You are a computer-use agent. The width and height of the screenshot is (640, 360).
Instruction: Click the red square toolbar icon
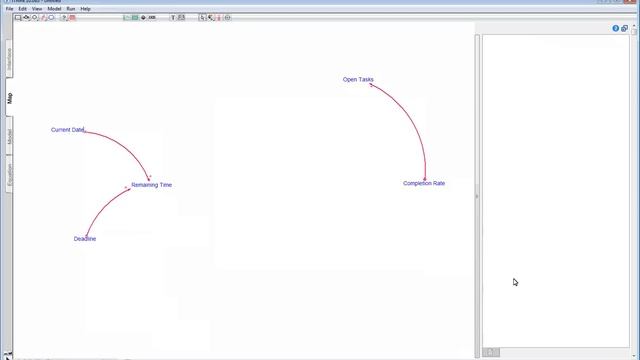pyautogui.click(x=72, y=18)
